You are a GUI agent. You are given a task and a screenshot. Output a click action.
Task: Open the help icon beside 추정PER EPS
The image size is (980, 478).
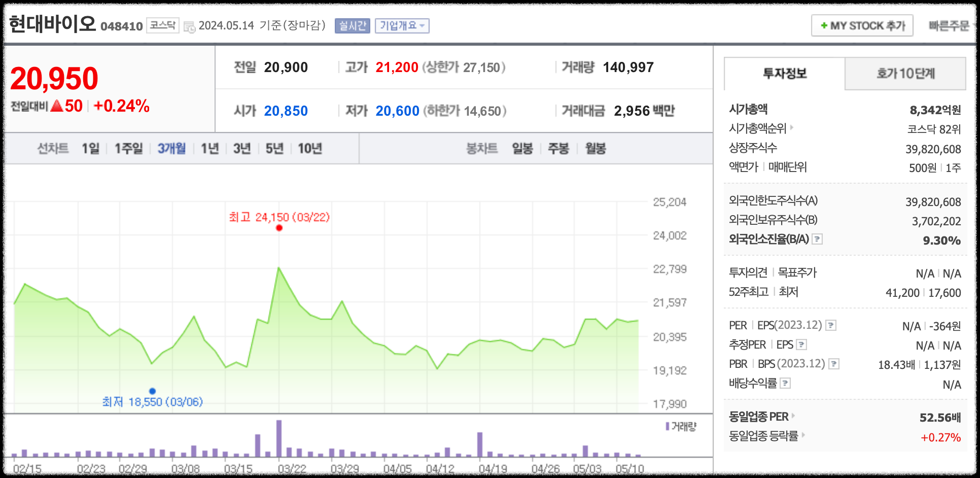click(x=801, y=345)
